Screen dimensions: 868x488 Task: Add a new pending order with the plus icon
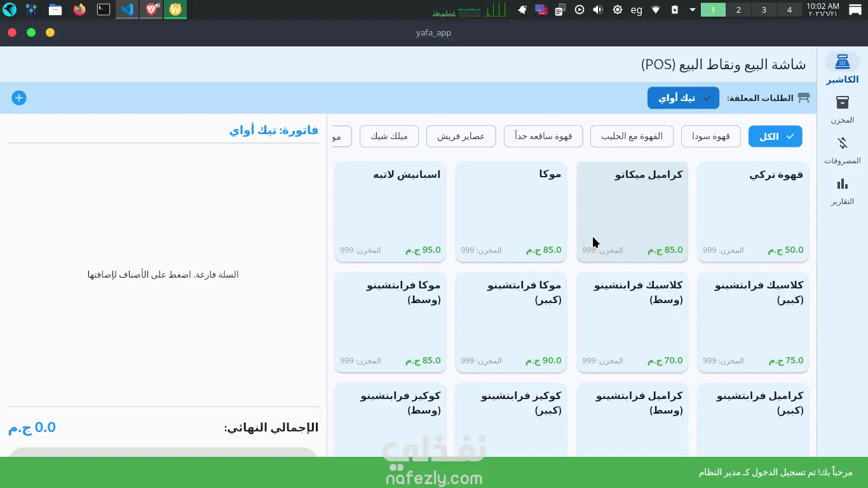click(x=19, y=98)
